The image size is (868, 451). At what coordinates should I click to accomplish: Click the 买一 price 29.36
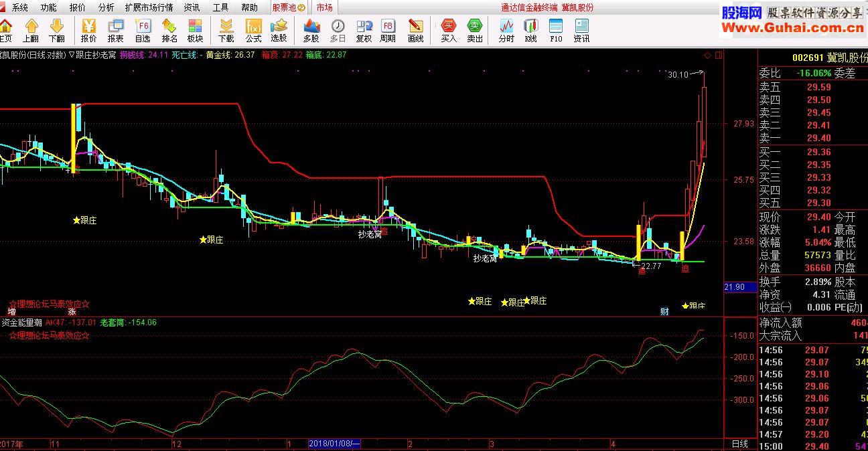818,152
